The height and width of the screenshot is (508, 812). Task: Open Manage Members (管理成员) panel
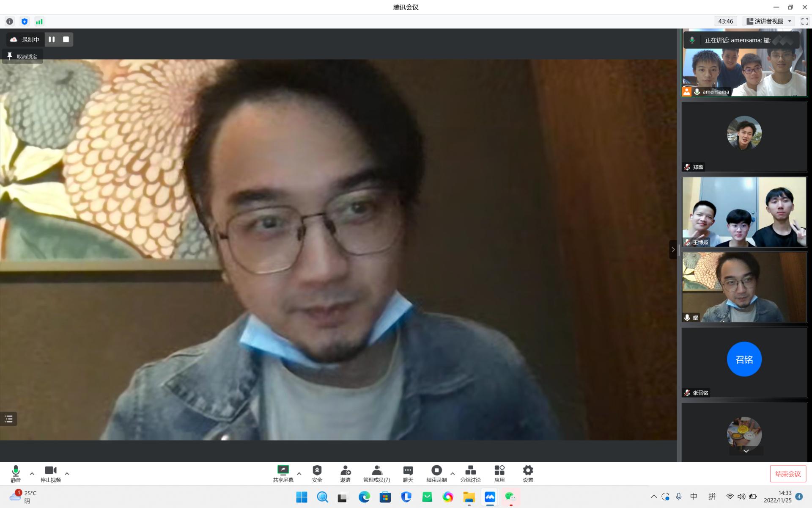pyautogui.click(x=376, y=473)
